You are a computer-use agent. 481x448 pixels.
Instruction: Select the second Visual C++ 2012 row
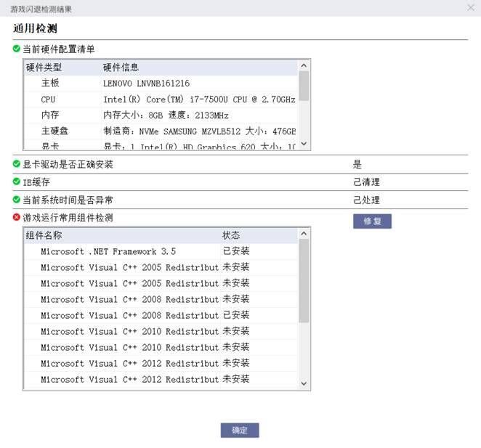click(x=161, y=379)
